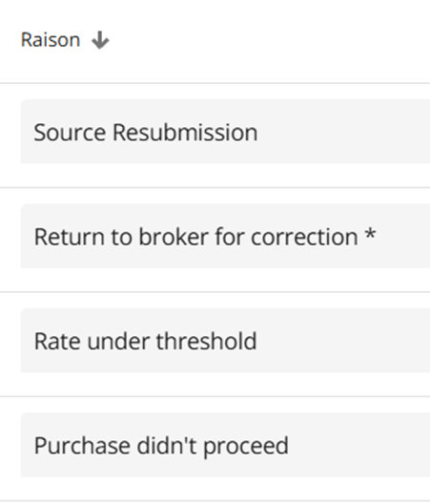430x504 pixels.
Task: Click empty gray area right of Rate under threshold
Action: tap(343, 341)
